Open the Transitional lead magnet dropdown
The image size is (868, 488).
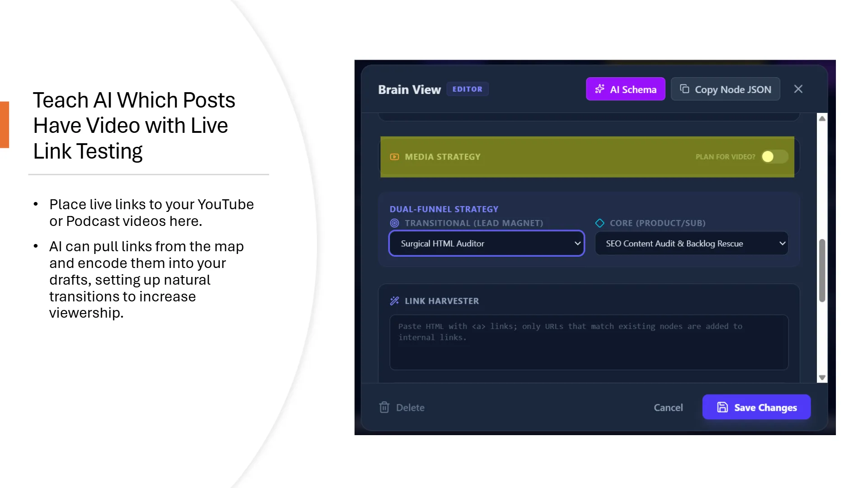(x=487, y=244)
